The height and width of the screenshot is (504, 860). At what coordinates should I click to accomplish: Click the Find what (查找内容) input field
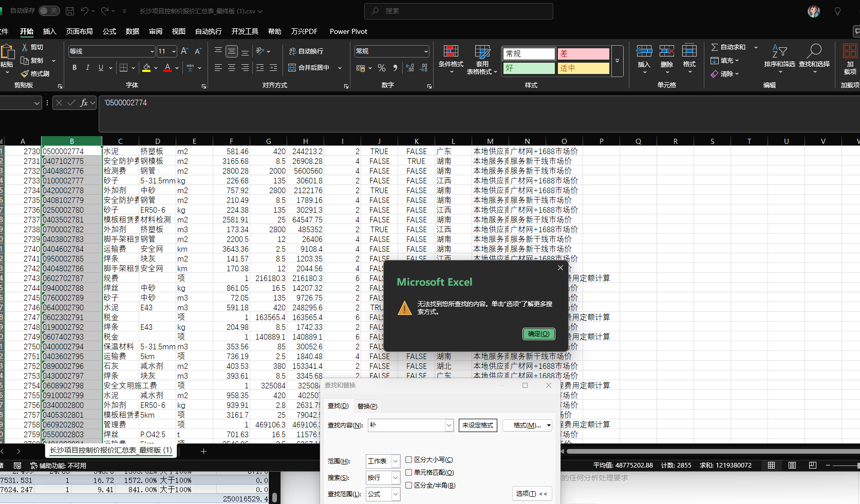point(407,425)
